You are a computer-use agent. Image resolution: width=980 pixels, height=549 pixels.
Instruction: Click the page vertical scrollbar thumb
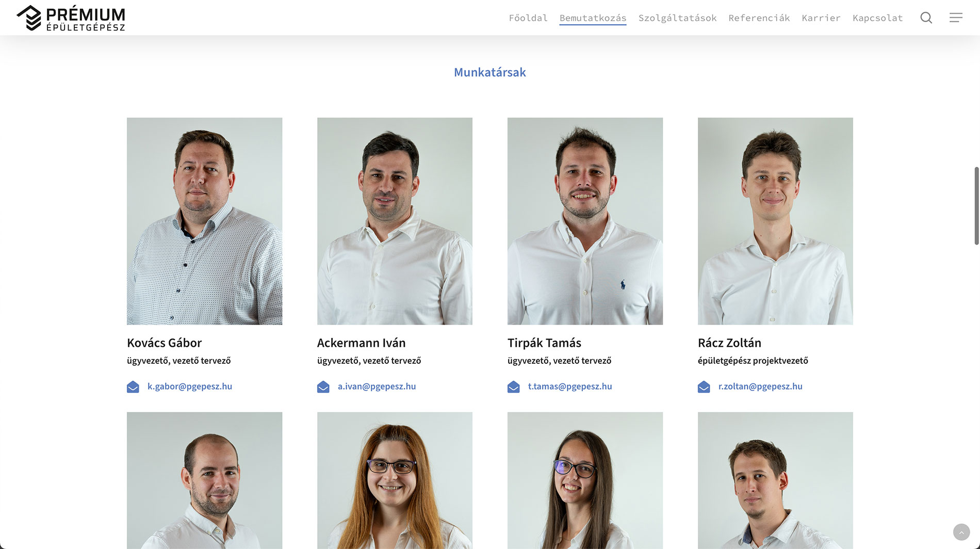(976, 205)
